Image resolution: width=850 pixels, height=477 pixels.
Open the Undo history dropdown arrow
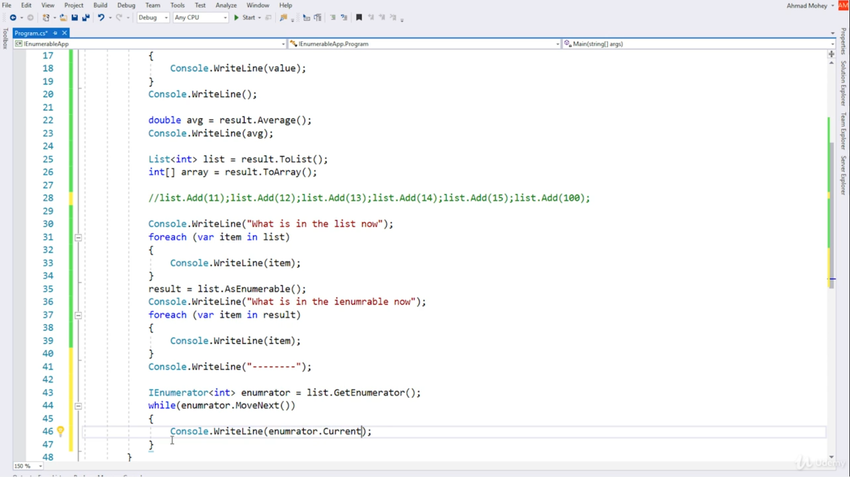[110, 17]
